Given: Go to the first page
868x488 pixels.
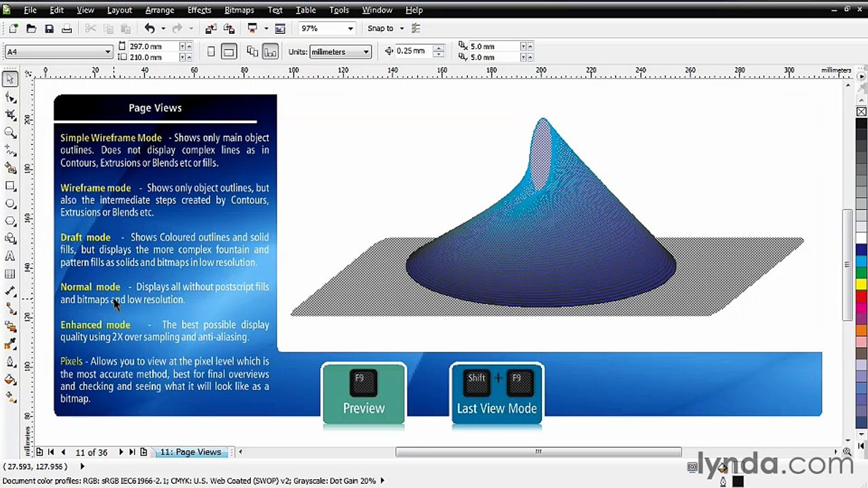Looking at the screenshot, I should pyautogui.click(x=51, y=452).
